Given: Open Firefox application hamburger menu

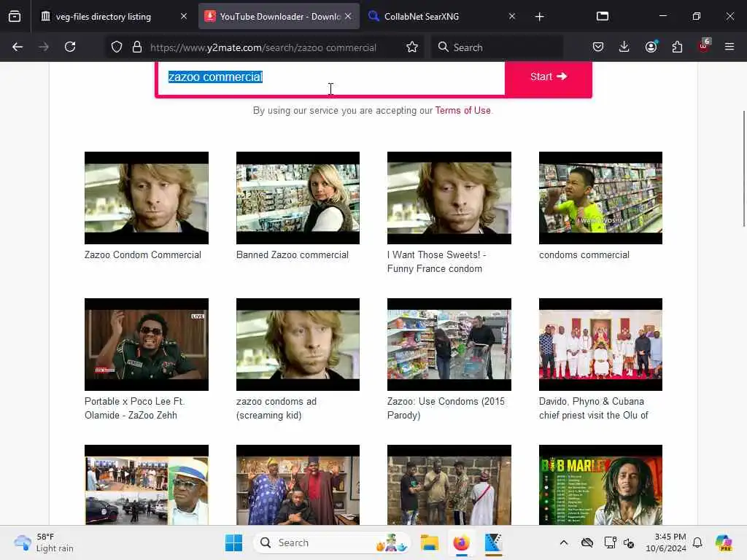Looking at the screenshot, I should point(729,47).
